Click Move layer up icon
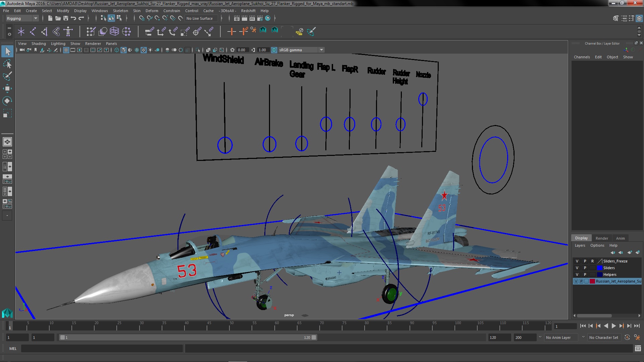This screenshot has height=362, width=644. coord(613,252)
